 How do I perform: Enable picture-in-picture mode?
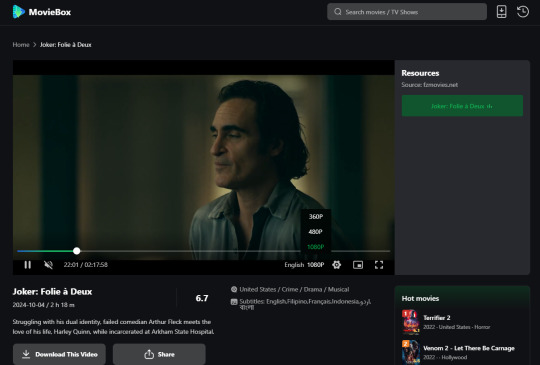point(358,264)
